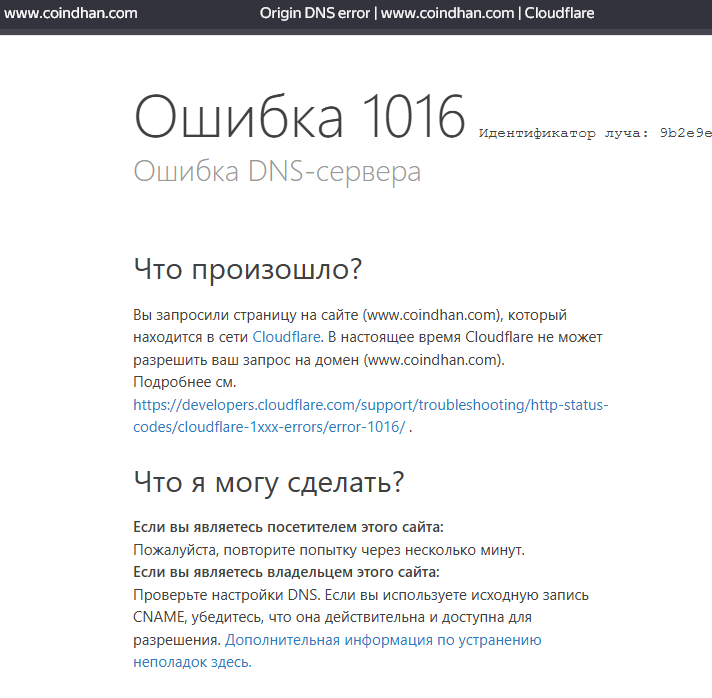Click the 'Пожалуйста, повторите попытку' sentence
The image size is (712, 698).
click(328, 550)
